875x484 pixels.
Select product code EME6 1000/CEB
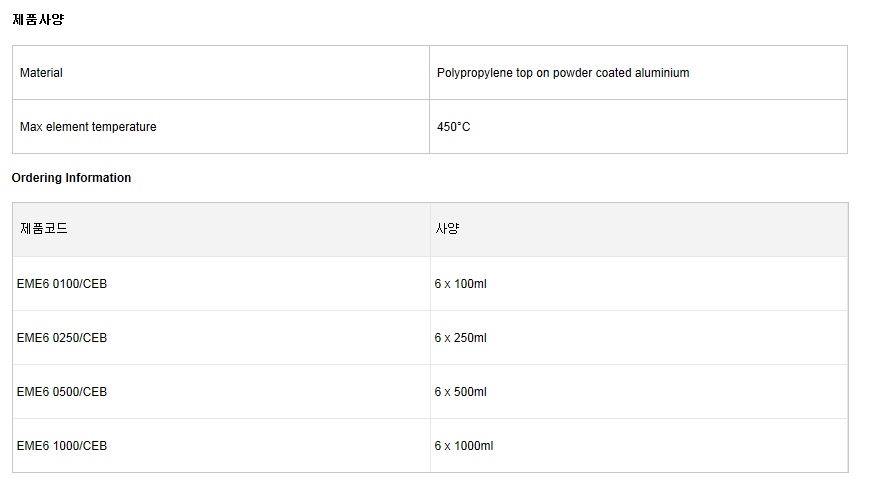[x=62, y=446]
